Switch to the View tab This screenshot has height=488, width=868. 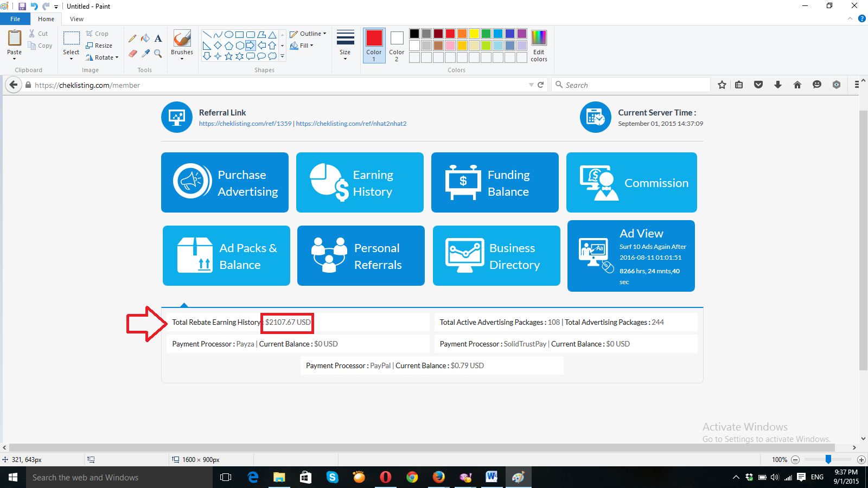[76, 19]
